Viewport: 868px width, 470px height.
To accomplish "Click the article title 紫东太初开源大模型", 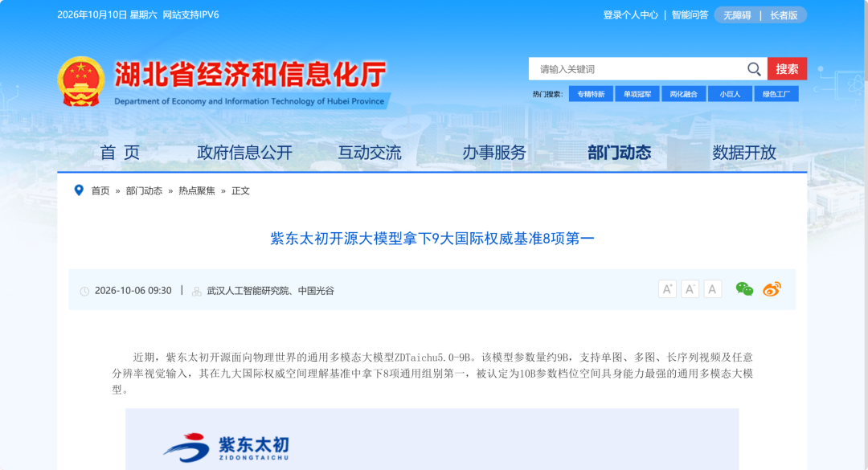I will [x=432, y=238].
